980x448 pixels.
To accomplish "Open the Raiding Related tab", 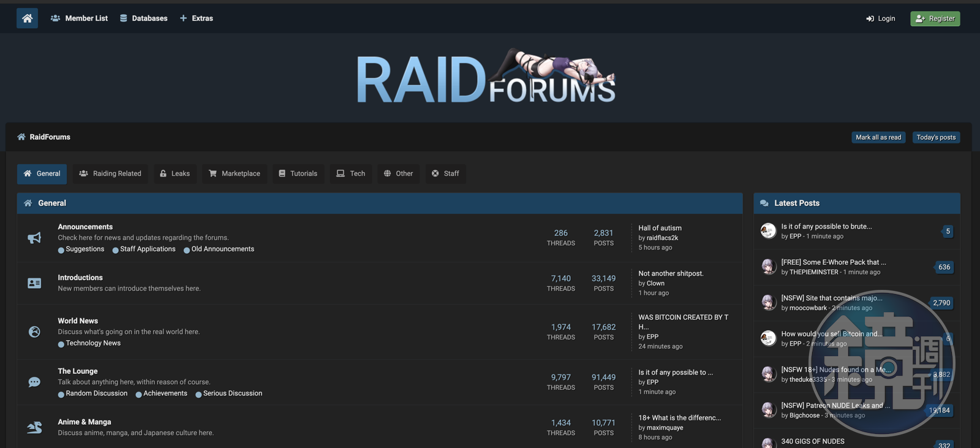I will click(x=110, y=173).
